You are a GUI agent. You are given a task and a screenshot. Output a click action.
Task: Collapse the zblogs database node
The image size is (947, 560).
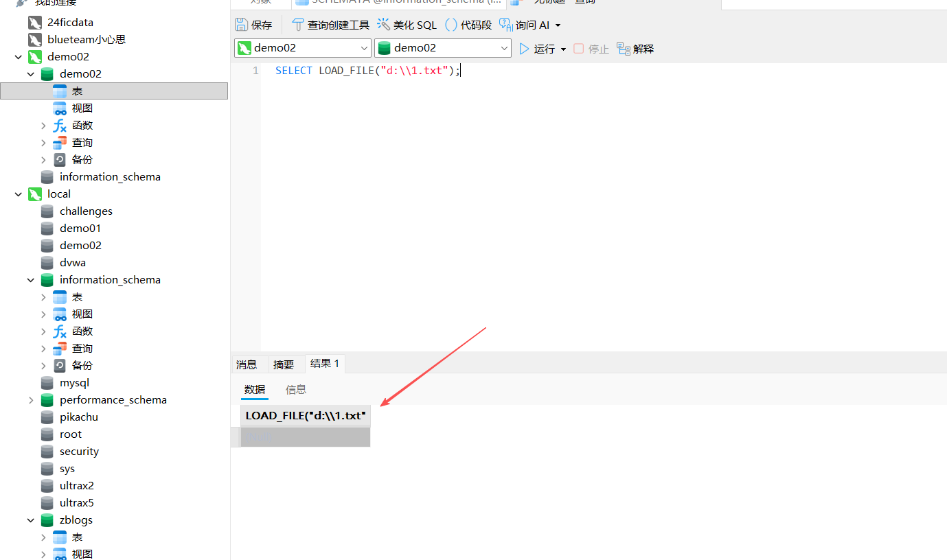[31, 520]
